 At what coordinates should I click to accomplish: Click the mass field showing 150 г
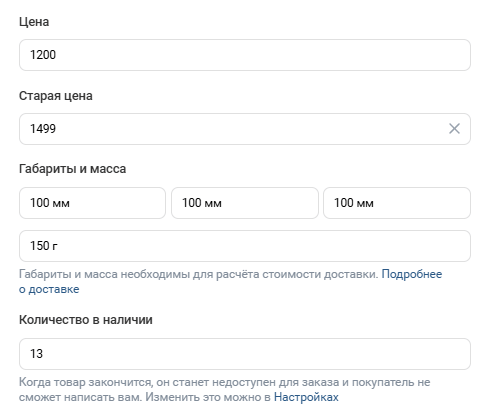[x=245, y=246]
